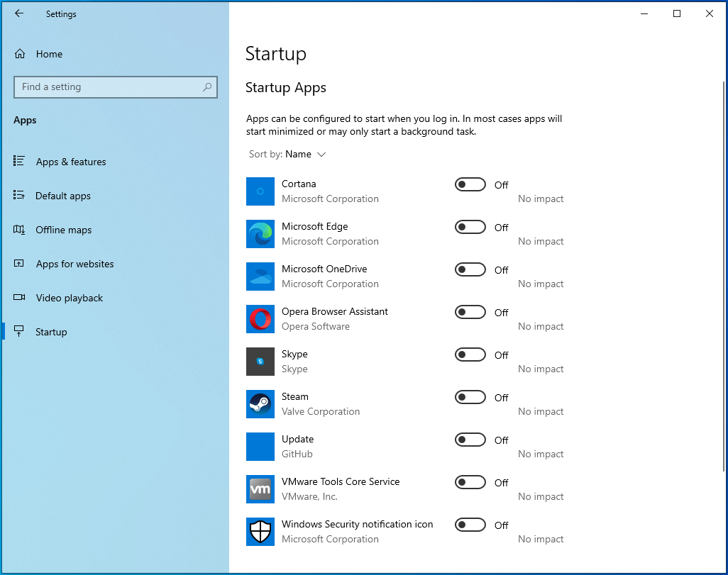This screenshot has width=728, height=575.
Task: Click the Skype app icon
Action: coord(260,362)
